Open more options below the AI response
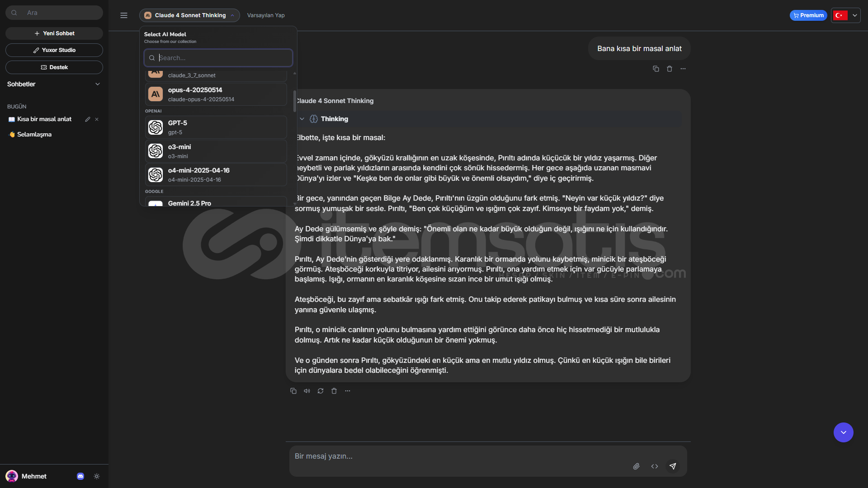 [x=348, y=391]
